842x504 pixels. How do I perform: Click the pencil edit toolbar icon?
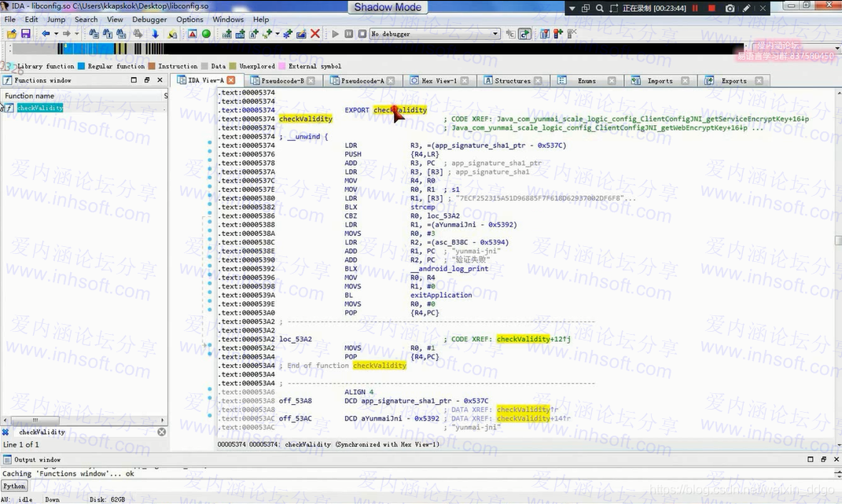coord(301,34)
